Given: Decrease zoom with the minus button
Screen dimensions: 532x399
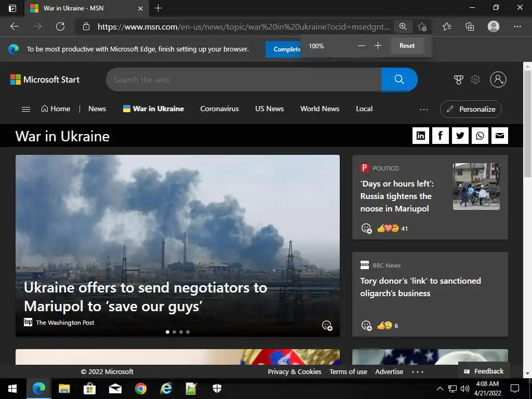Looking at the screenshot, I should [x=362, y=46].
